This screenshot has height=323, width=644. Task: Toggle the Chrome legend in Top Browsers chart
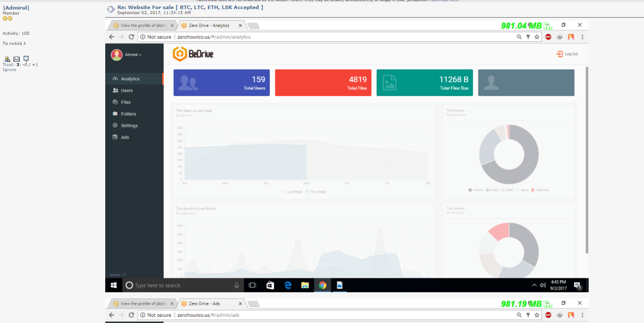476,190
